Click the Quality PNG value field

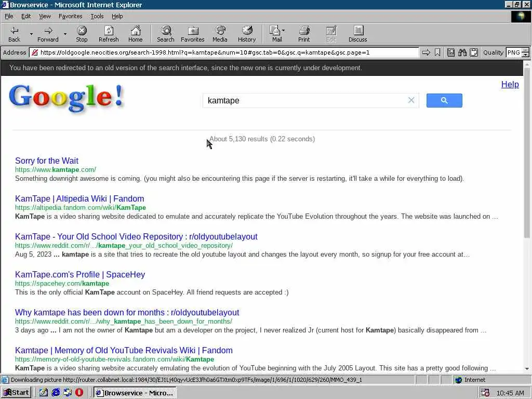pyautogui.click(x=514, y=52)
